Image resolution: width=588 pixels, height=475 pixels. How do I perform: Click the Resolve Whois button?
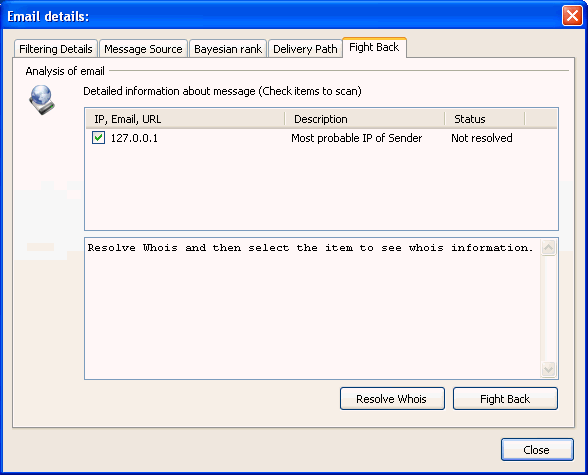pos(392,399)
